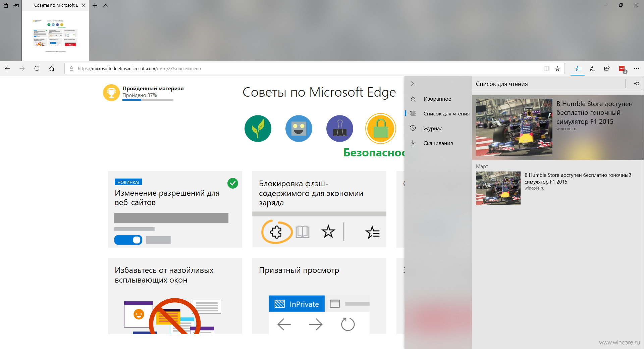Open Блокировка флэш-содержимого card
Image resolution: width=644 pixels, height=349 pixels.
[319, 209]
